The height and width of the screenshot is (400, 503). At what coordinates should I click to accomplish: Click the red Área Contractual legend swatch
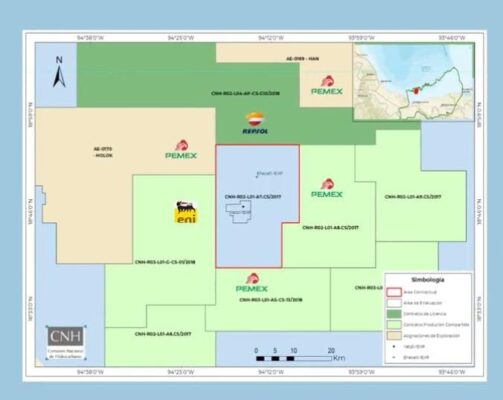click(x=394, y=292)
